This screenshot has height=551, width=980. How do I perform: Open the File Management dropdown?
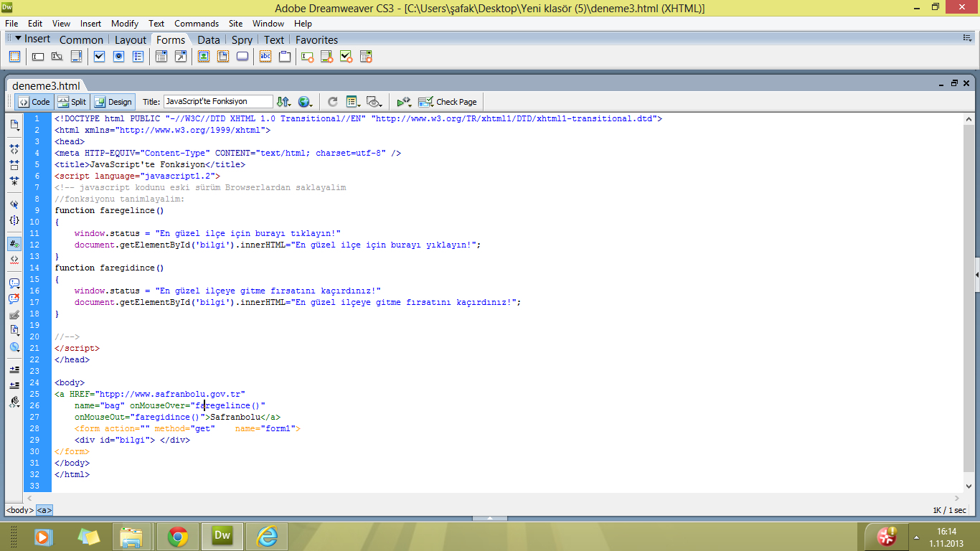pos(283,102)
